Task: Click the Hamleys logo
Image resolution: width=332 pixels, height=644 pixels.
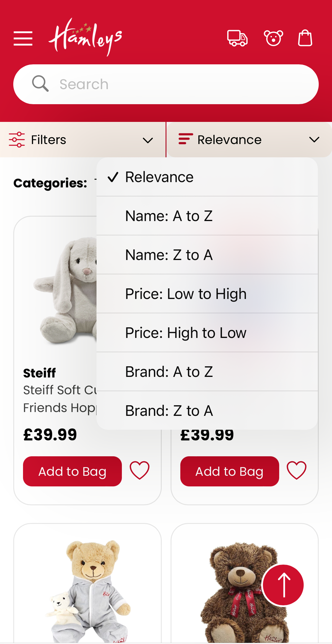Action: click(x=86, y=37)
